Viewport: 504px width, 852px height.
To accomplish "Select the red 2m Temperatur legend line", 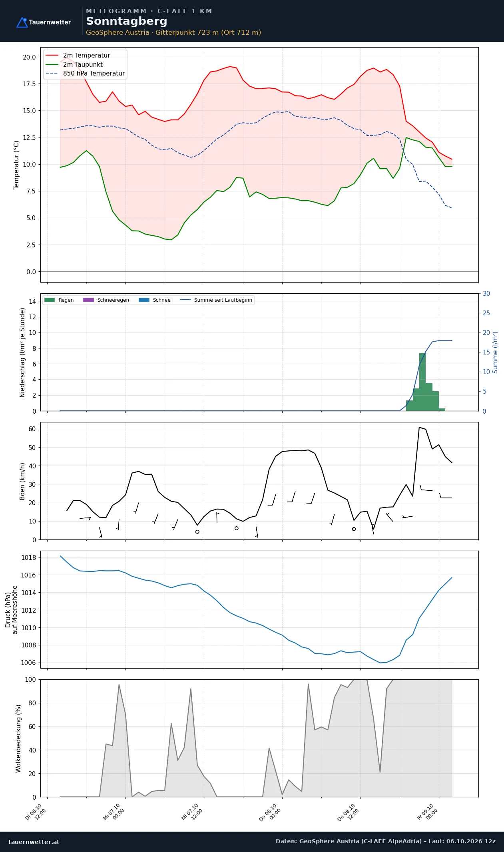I will point(52,56).
